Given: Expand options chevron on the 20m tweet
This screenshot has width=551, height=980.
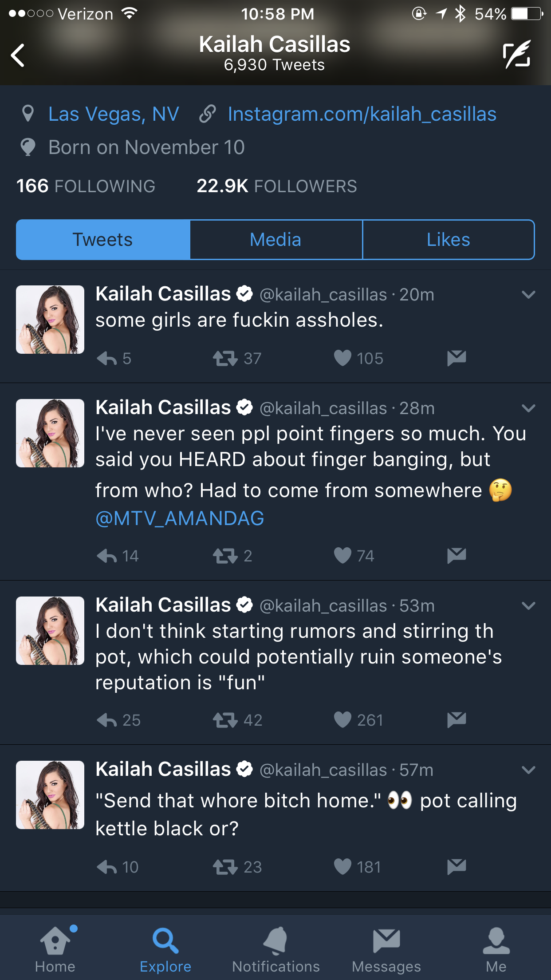Looking at the screenshot, I should click(528, 295).
